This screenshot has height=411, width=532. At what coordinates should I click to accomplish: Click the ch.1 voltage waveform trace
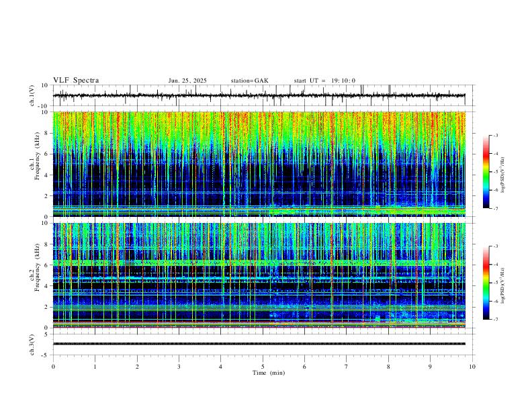point(259,95)
